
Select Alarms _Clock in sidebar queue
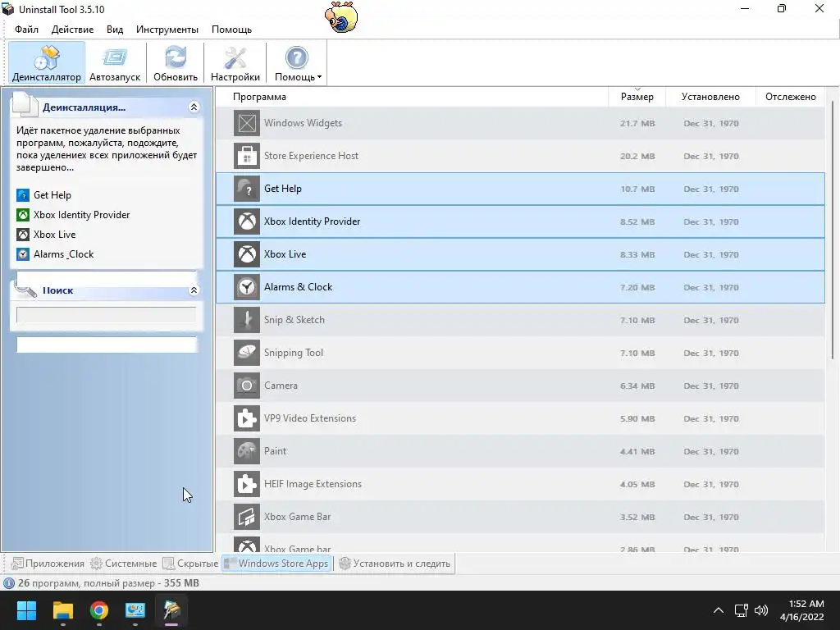[64, 254]
